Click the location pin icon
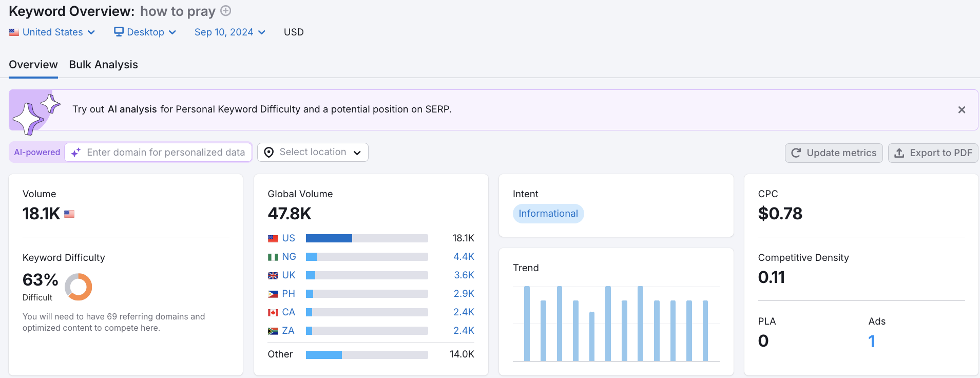The width and height of the screenshot is (980, 378). coord(268,153)
